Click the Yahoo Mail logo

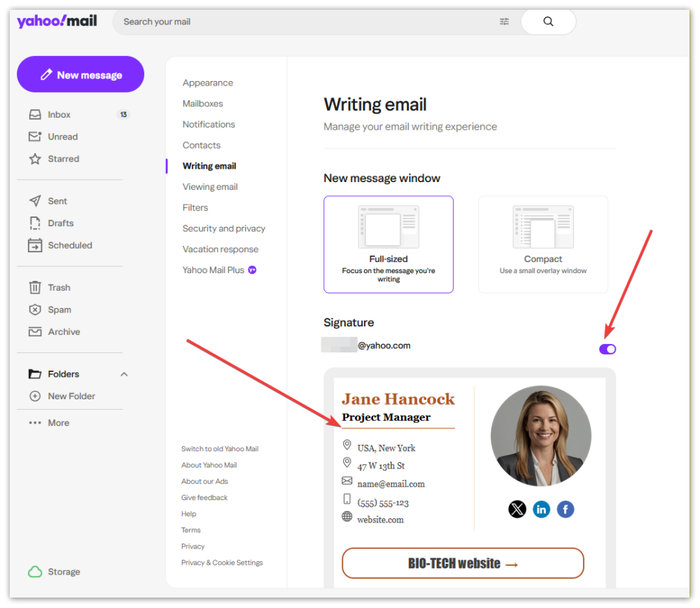click(x=57, y=20)
